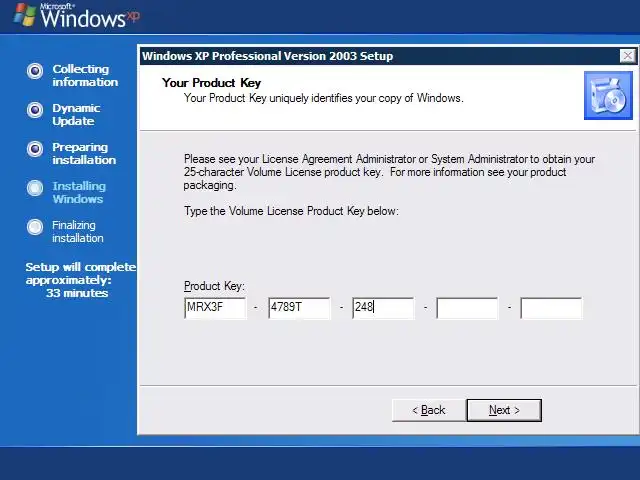Click the Collecting information step indicator
Screen dimensions: 640x480
pyautogui.click(x=35, y=71)
